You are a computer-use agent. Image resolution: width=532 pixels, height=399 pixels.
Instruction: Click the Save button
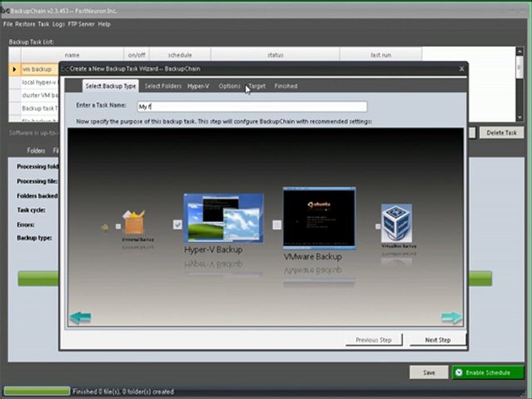(429, 372)
